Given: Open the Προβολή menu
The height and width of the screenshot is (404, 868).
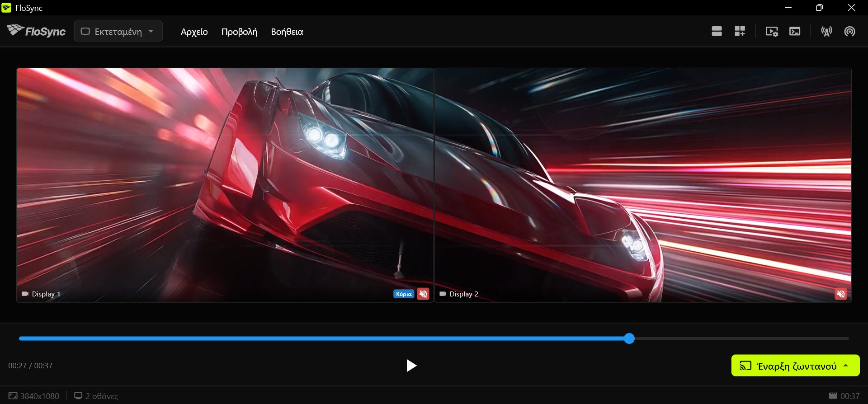Looking at the screenshot, I should [239, 32].
